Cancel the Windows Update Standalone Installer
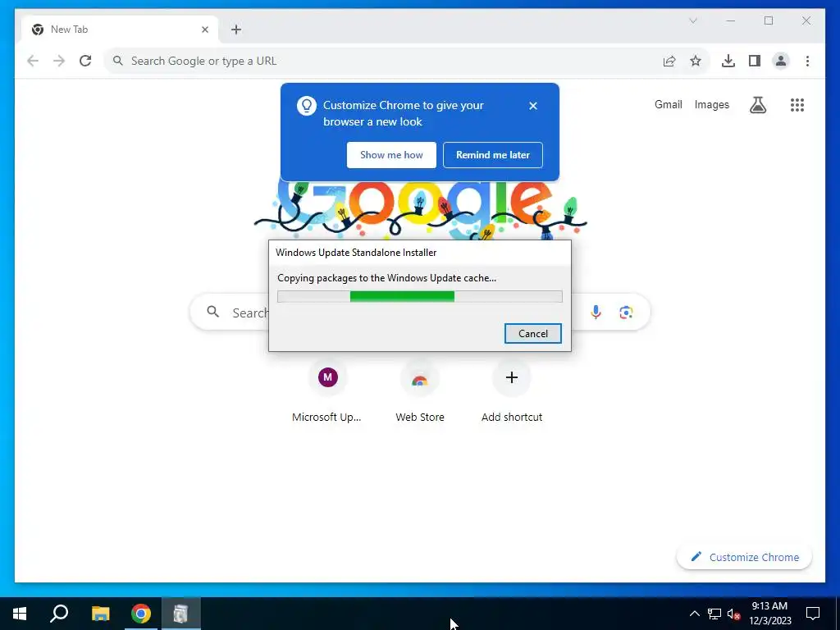Image resolution: width=840 pixels, height=630 pixels. (x=533, y=333)
